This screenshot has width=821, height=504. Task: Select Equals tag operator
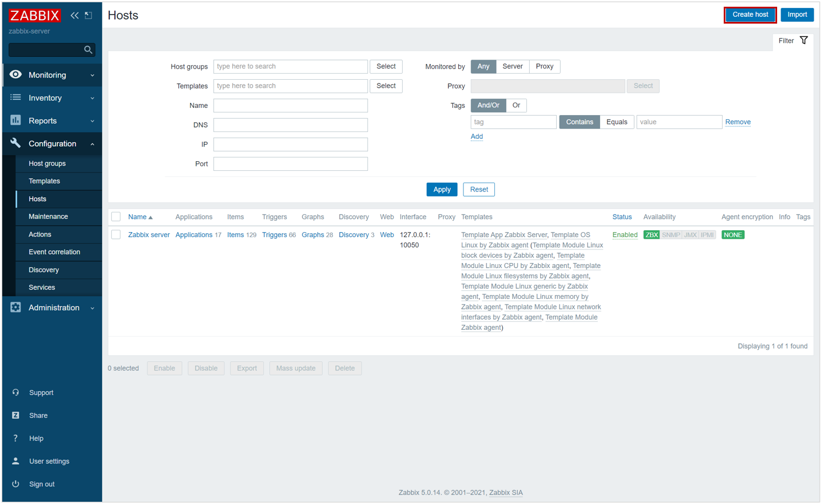[x=617, y=122]
